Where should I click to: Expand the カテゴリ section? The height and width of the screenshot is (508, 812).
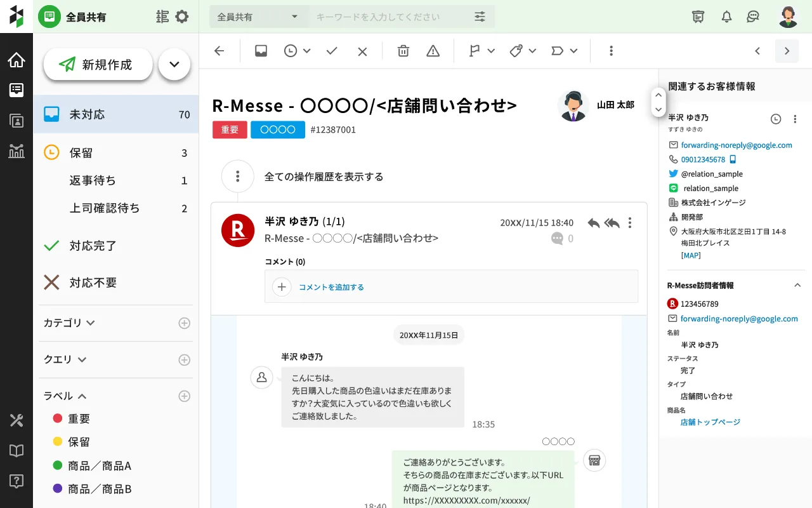[x=70, y=323]
